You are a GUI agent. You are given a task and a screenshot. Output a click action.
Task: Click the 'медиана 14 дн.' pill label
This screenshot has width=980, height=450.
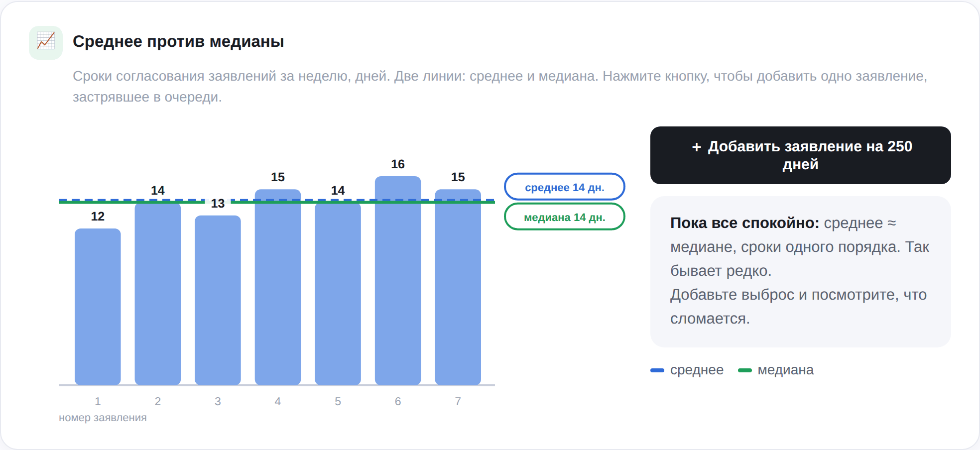pyautogui.click(x=565, y=217)
